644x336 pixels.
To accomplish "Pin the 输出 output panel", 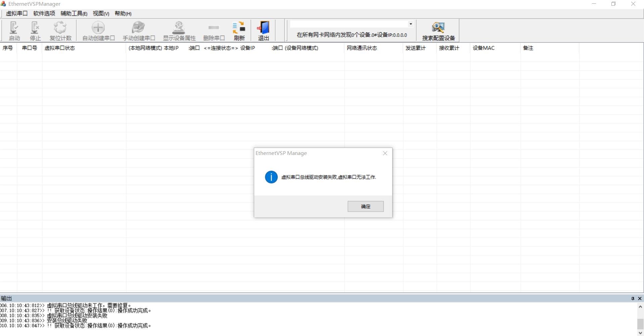I will click(633, 298).
